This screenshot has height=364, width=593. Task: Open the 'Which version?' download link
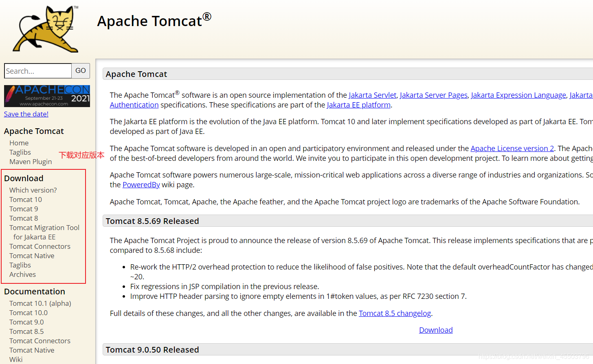coord(33,190)
